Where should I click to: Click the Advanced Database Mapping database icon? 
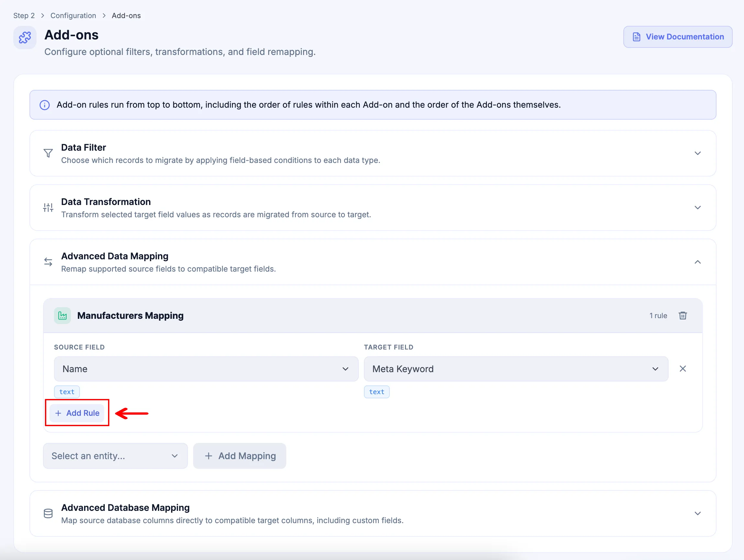[48, 513]
